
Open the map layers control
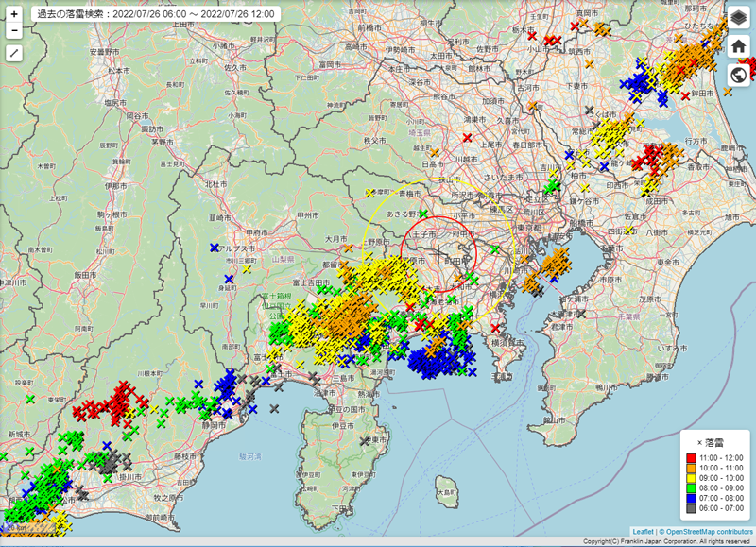(739, 18)
